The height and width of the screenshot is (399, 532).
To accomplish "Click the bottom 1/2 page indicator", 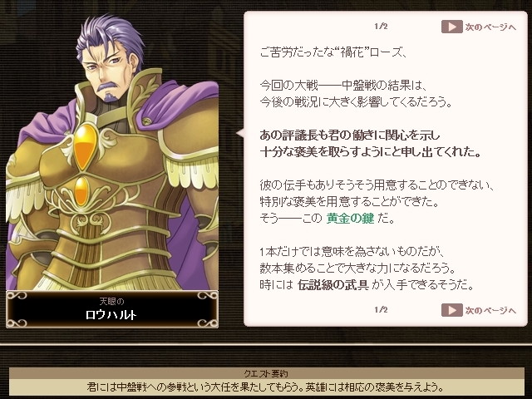I will (x=381, y=309).
